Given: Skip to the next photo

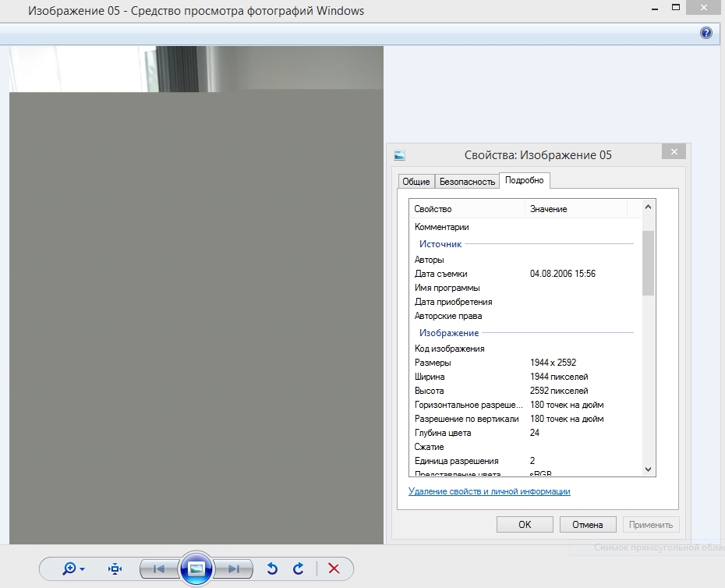Looking at the screenshot, I should pos(234,569).
